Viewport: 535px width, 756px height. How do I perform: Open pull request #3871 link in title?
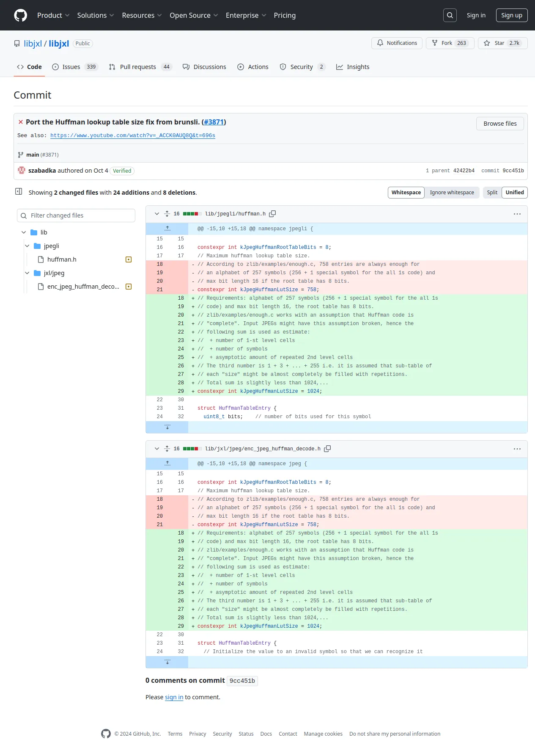click(x=214, y=122)
